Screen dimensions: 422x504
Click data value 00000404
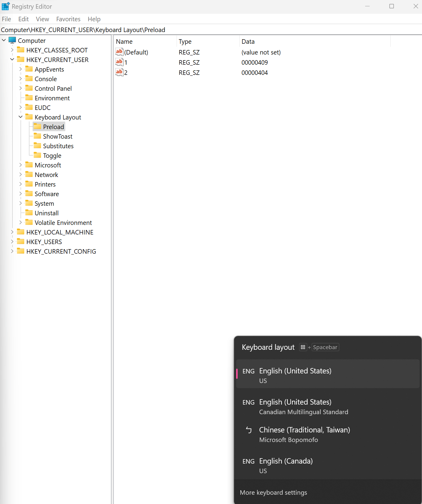(255, 73)
